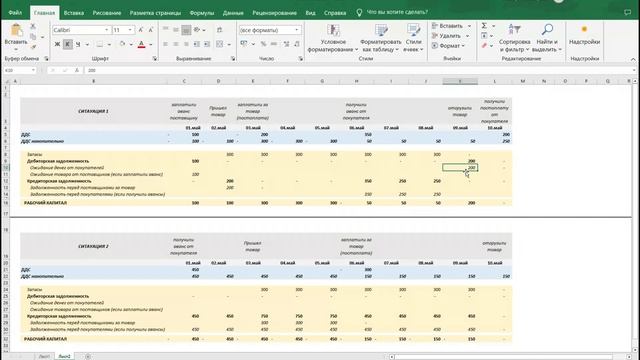Open the Calibri font name dropdown
The height and width of the screenshot is (360, 640).
click(107, 30)
